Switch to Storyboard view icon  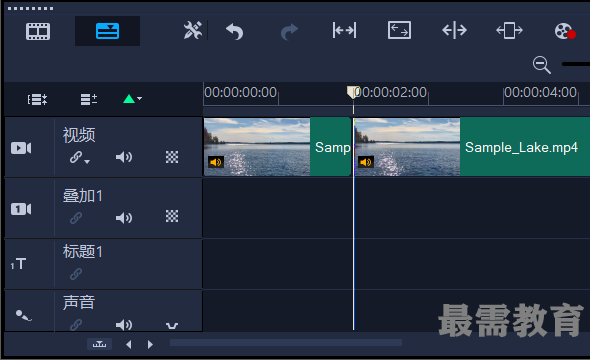pos(38,31)
